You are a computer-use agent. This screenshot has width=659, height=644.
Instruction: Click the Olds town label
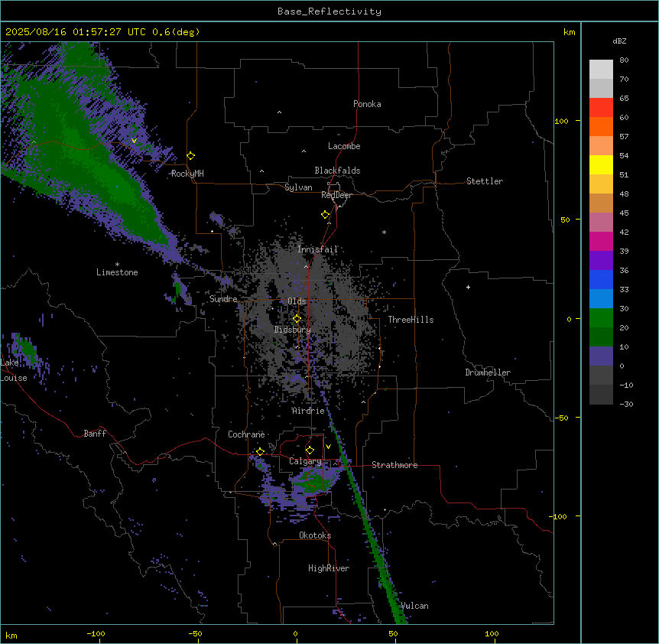(x=297, y=301)
